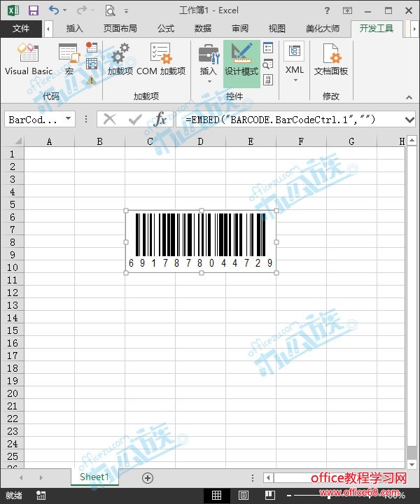Open the COM 加载项 dialog

[161, 60]
